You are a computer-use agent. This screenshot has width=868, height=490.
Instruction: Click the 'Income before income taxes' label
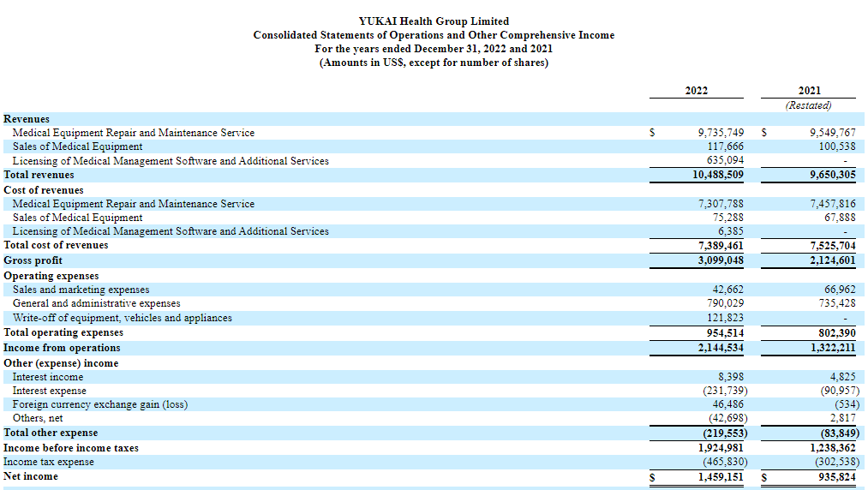tap(71, 448)
